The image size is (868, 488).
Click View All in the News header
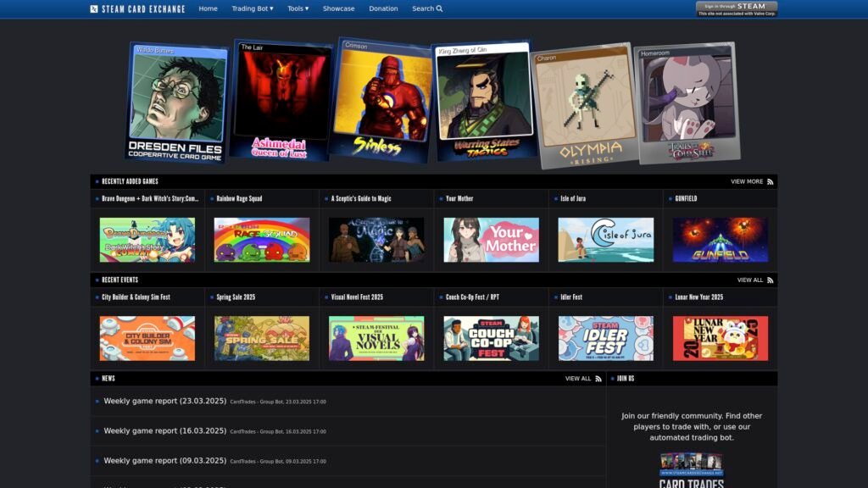tap(578, 379)
